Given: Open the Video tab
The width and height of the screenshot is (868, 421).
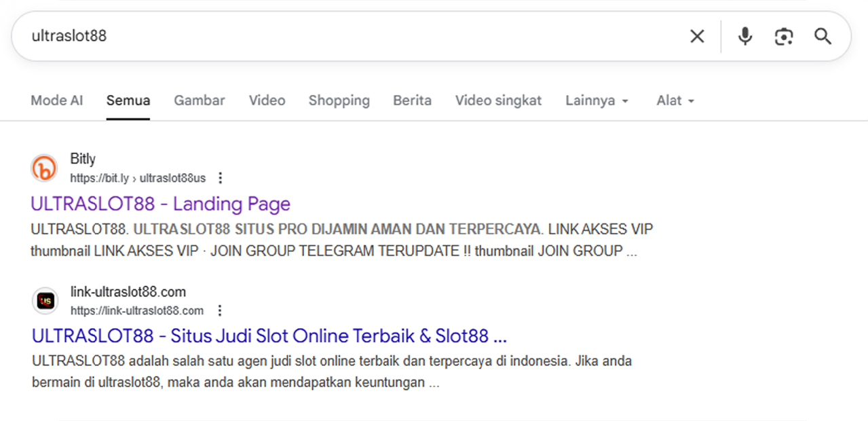Looking at the screenshot, I should (267, 100).
